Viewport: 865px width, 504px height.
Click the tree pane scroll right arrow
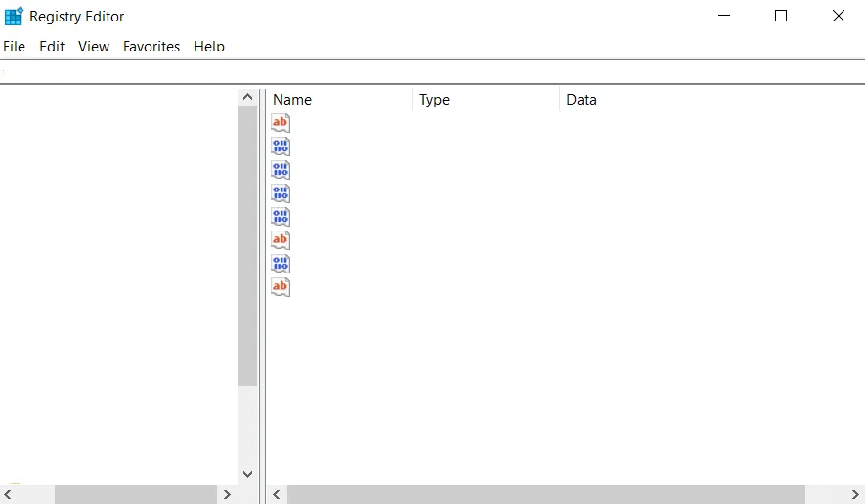[227, 494]
